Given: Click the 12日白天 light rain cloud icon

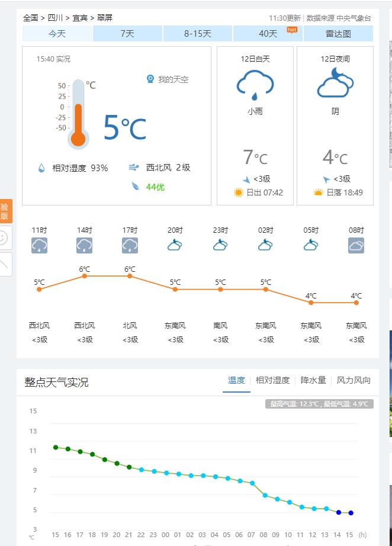Looking at the screenshot, I should pos(255,85).
